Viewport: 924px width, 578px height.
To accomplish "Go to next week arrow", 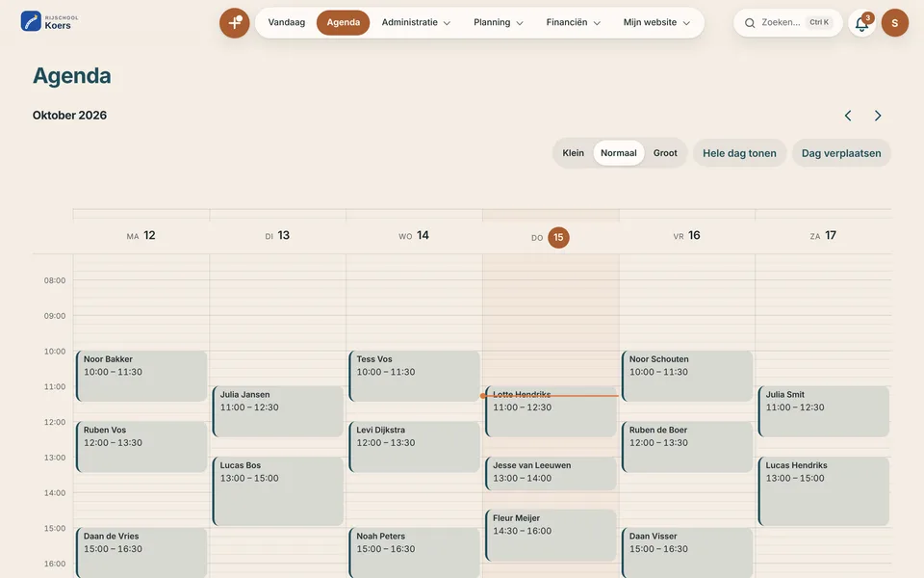I will point(878,116).
